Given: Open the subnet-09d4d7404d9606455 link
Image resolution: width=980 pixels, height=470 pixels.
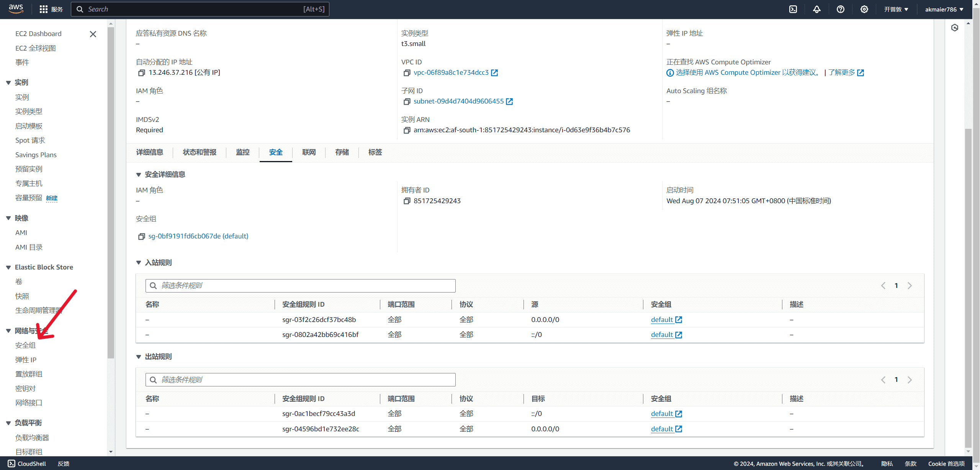Looking at the screenshot, I should 459,101.
